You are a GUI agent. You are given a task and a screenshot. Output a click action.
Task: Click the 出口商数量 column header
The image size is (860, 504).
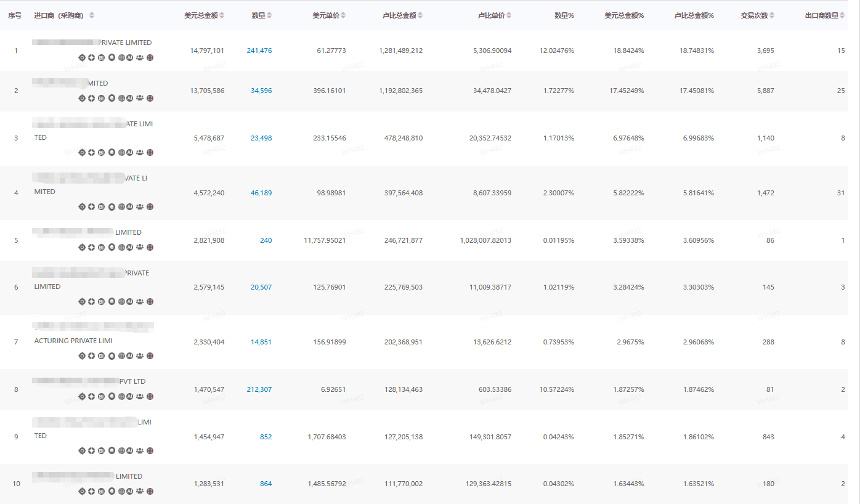pos(822,15)
